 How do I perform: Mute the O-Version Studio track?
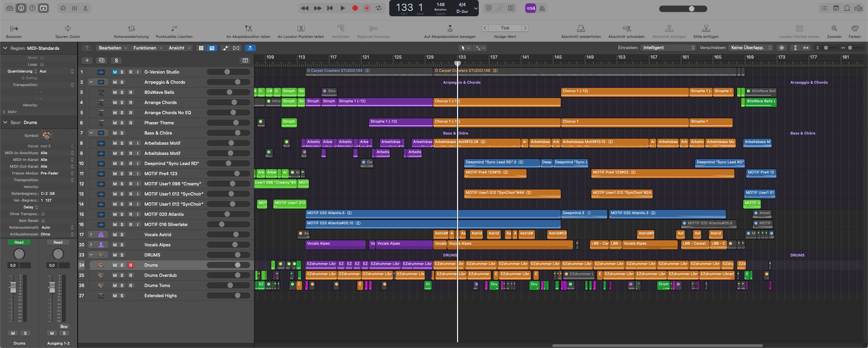click(115, 72)
